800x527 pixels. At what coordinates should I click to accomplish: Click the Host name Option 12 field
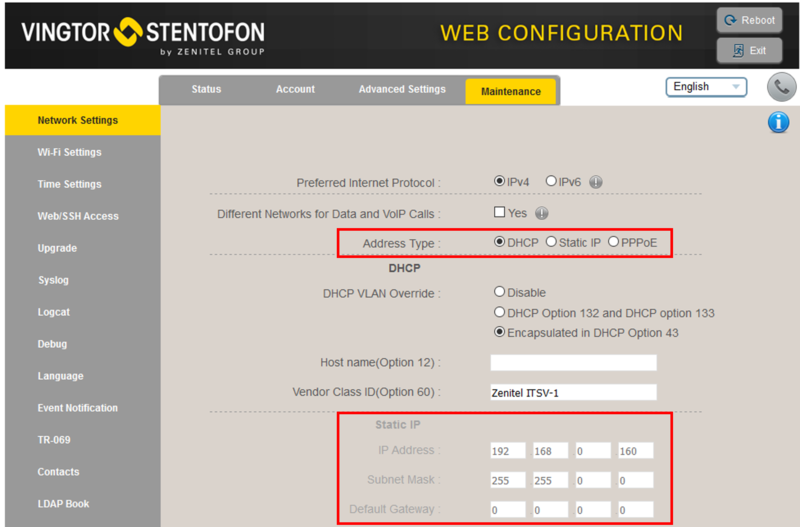pyautogui.click(x=573, y=362)
